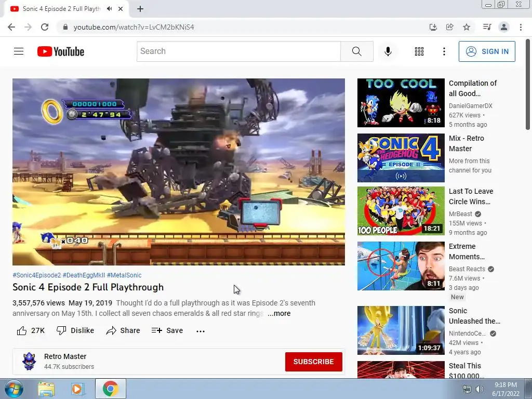
Task: Click the Dislike button
Action: 75,330
